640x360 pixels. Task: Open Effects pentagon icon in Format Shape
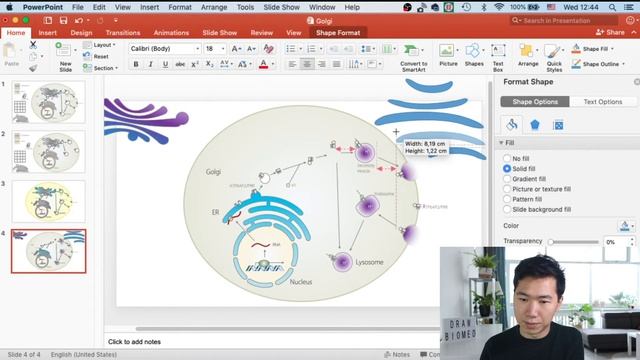pos(535,124)
